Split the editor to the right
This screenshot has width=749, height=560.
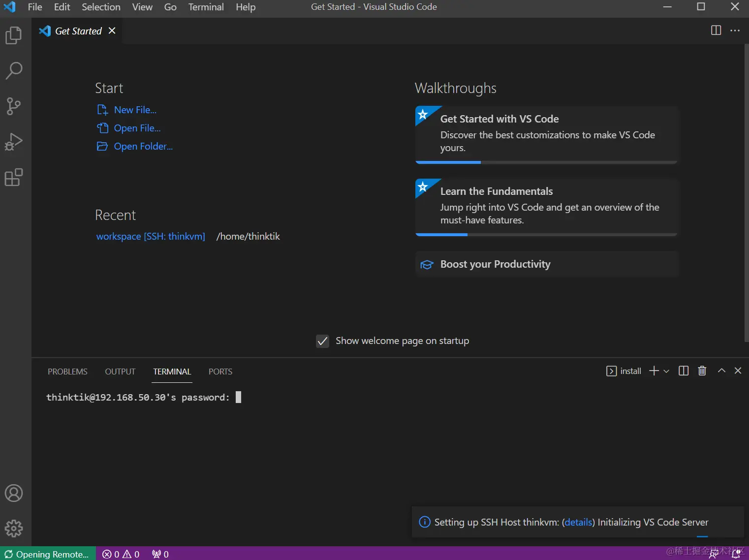(x=716, y=31)
